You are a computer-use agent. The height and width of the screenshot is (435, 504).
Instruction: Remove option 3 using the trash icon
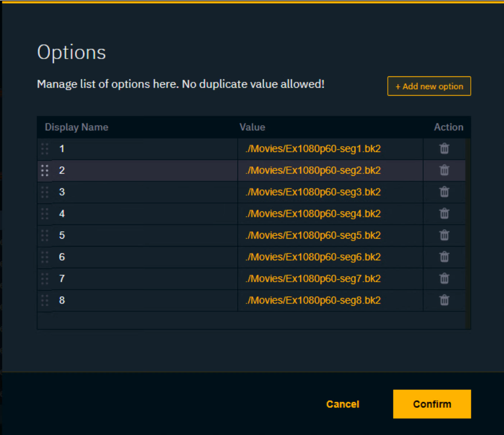(x=444, y=192)
